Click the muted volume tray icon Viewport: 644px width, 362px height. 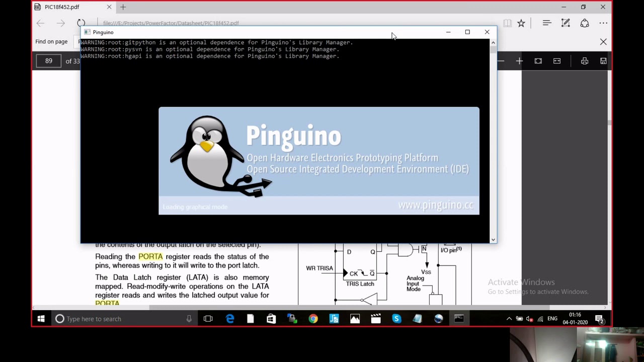point(530,319)
